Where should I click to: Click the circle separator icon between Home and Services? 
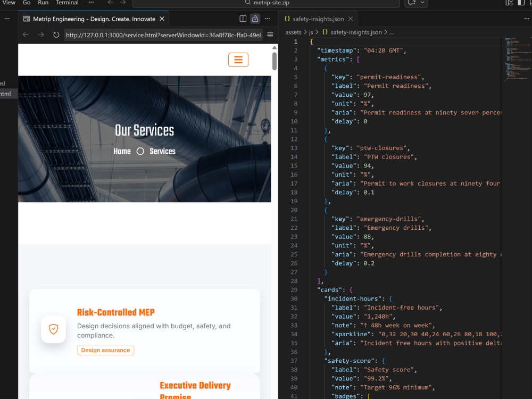(140, 151)
